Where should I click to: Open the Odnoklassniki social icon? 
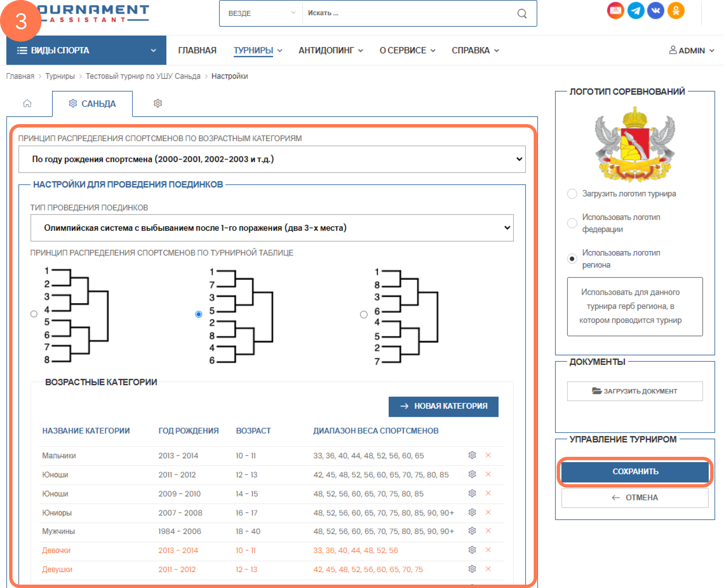click(x=676, y=11)
